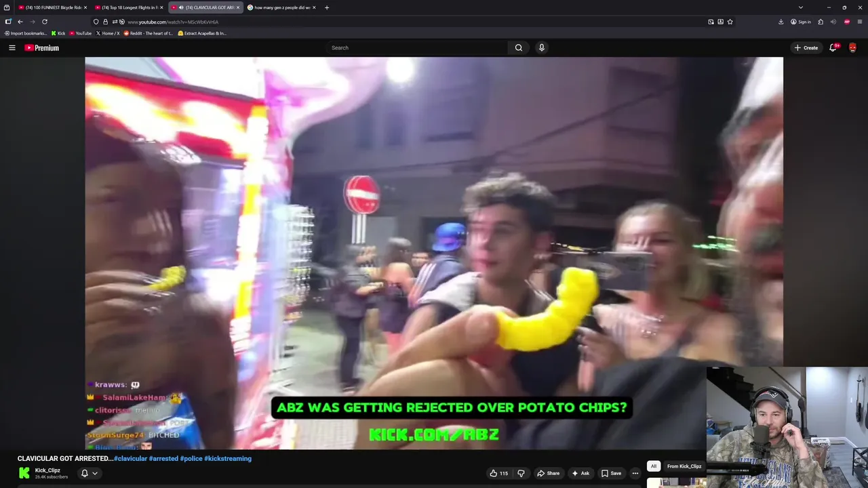Screen dimensions: 868x488
Task: Close the Top 18 Longest Flights tab
Action: tap(161, 7)
